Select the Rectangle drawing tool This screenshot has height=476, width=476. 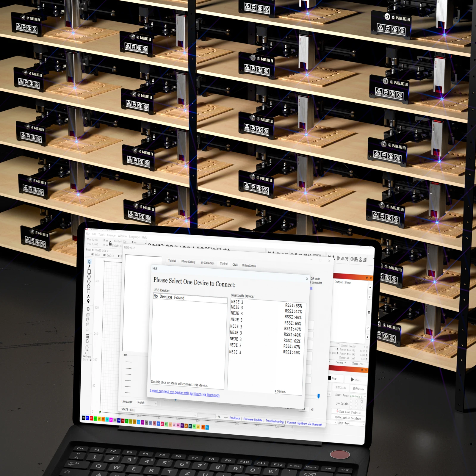click(x=89, y=272)
